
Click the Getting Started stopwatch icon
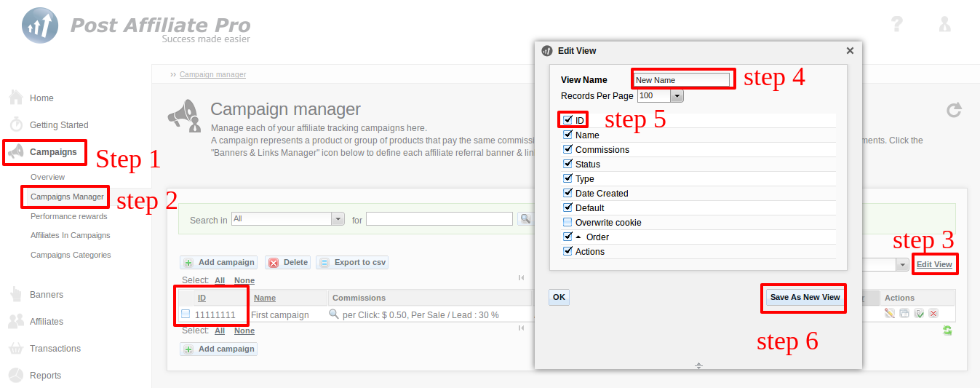coord(16,124)
